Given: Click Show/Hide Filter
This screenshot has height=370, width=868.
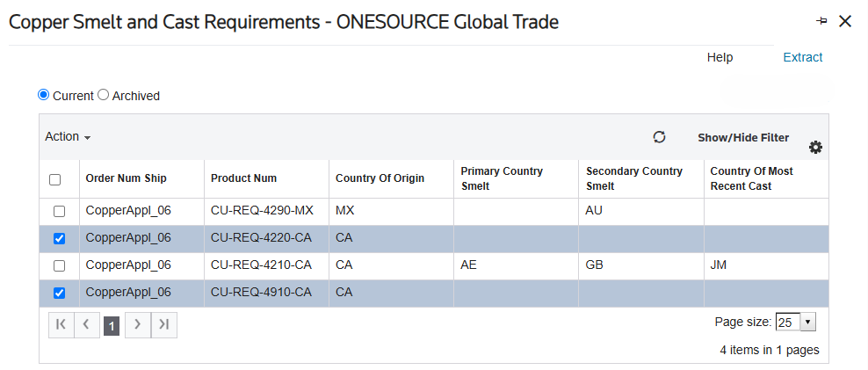Looking at the screenshot, I should (743, 137).
